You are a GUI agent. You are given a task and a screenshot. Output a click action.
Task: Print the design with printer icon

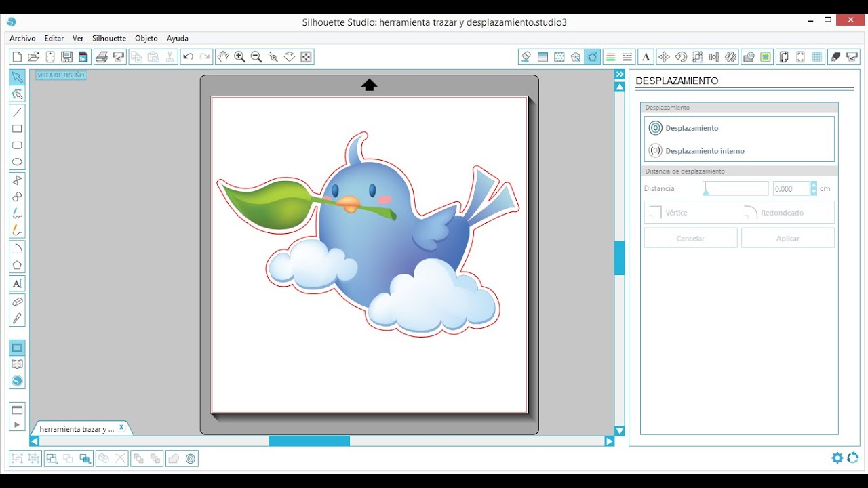(102, 57)
